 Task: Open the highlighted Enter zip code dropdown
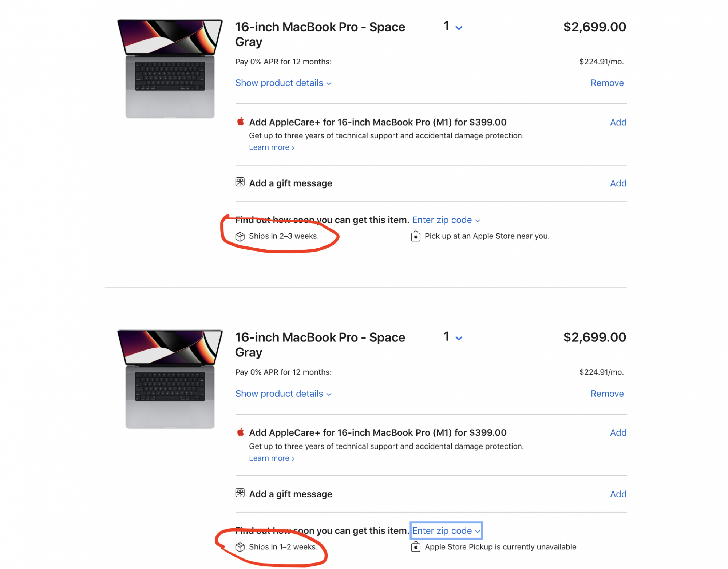[446, 531]
